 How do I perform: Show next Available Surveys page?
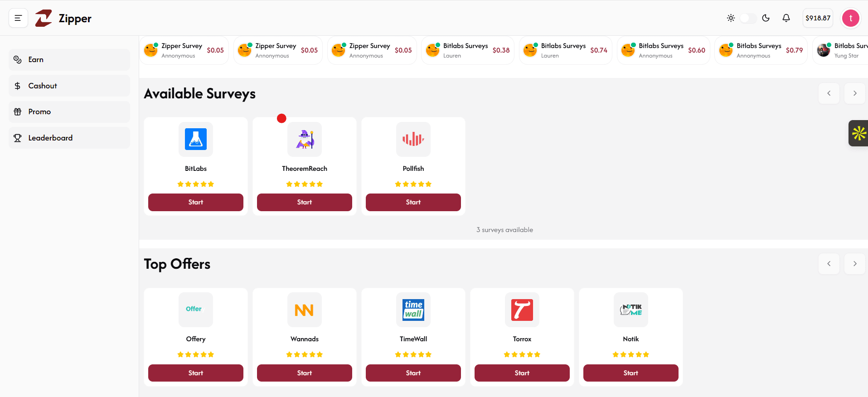click(855, 93)
